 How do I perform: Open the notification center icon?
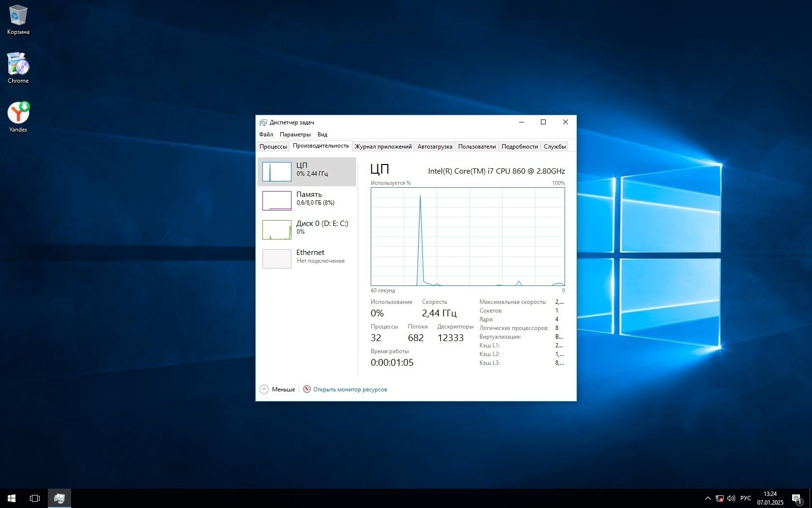pos(797,498)
